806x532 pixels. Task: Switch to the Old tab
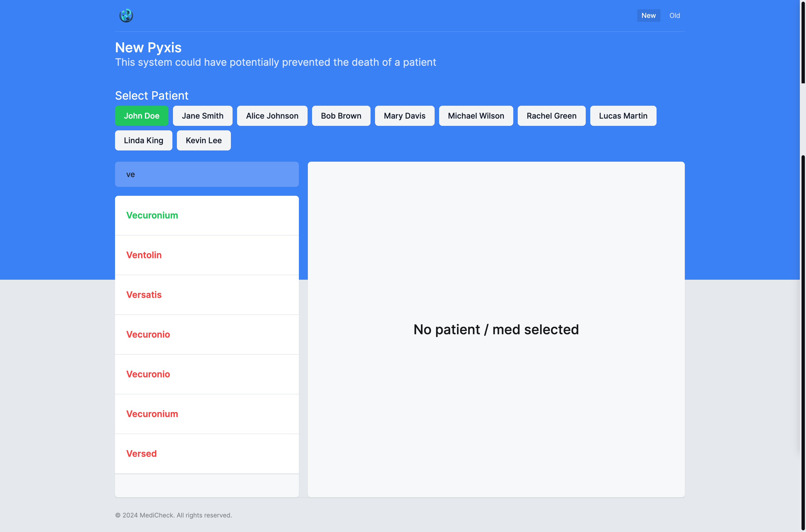pyautogui.click(x=674, y=16)
